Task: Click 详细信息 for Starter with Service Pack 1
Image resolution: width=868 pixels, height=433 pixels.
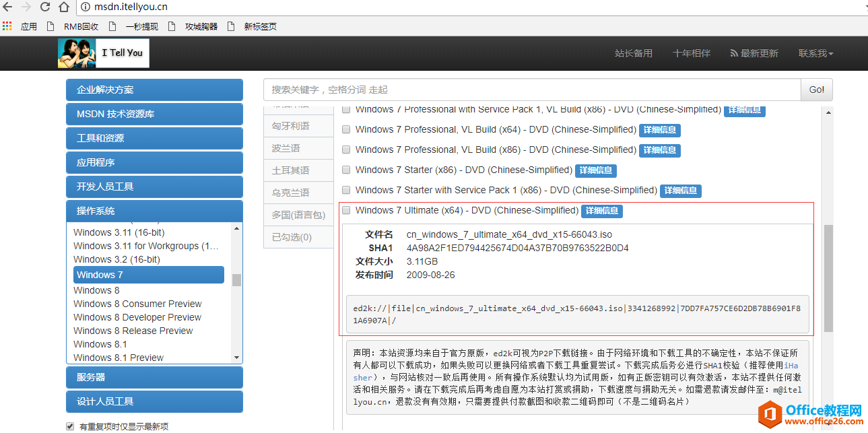Action: point(681,191)
